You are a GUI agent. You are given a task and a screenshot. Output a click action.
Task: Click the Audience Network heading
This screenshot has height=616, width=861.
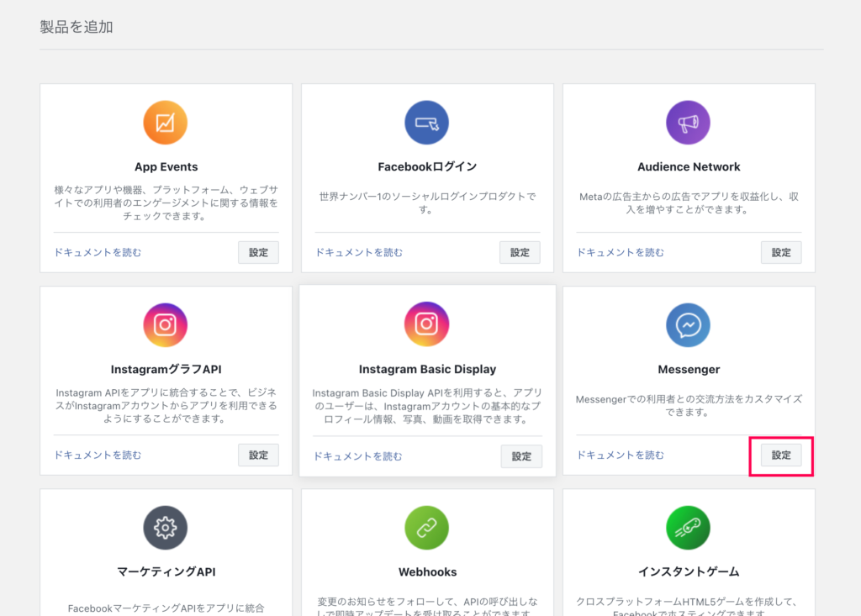689,167
